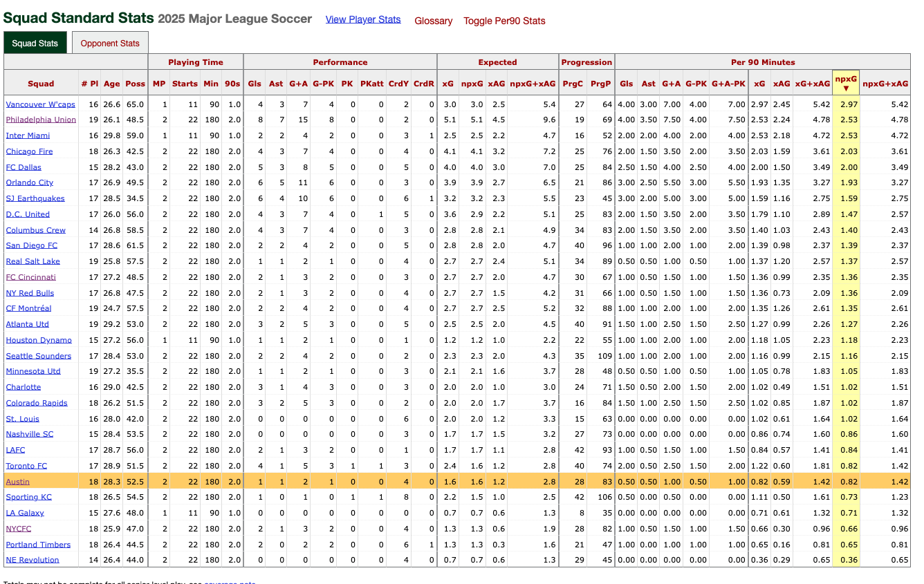
Task: Open San Diego FC squad page
Action: [32, 245]
